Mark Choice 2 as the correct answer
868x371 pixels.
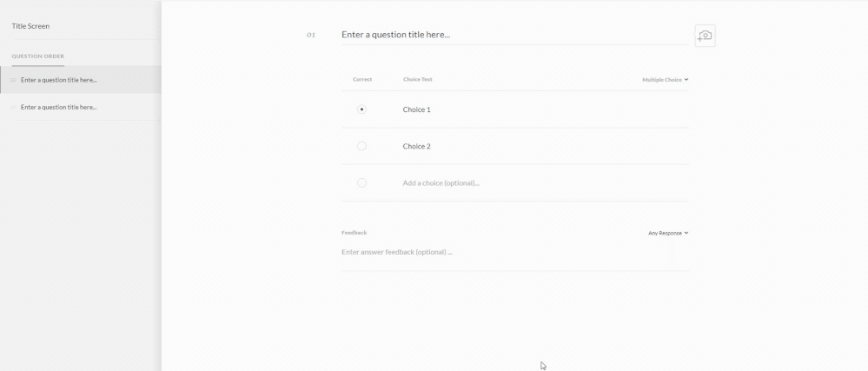pyautogui.click(x=361, y=146)
